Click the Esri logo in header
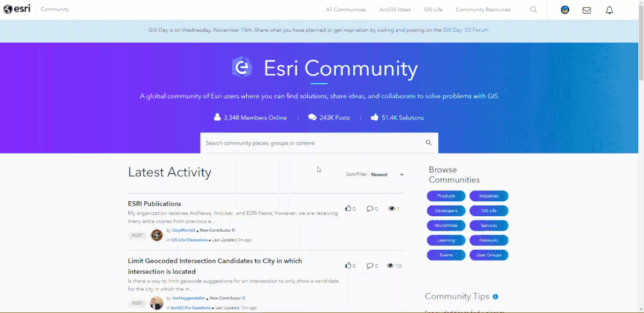The height and width of the screenshot is (313, 644). pos(17,9)
